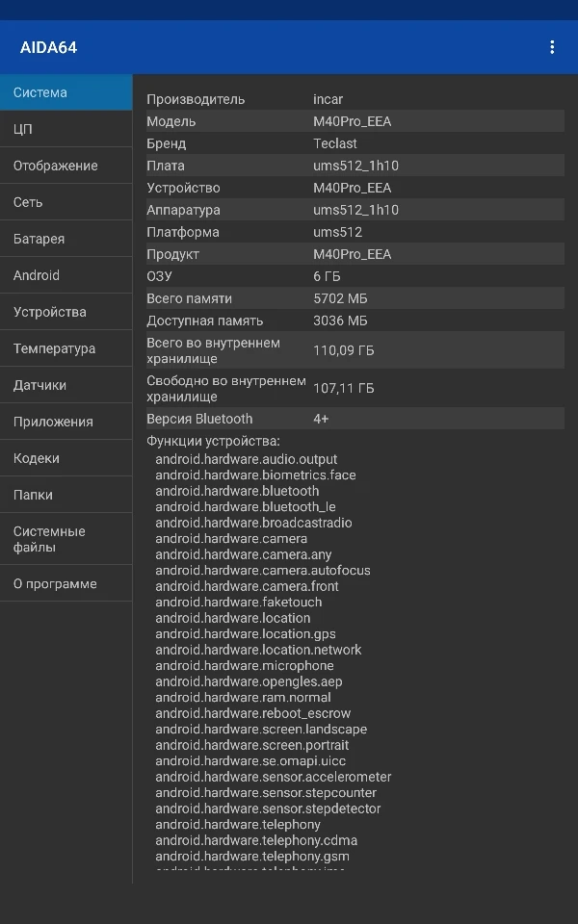Go to Батарея section

66,239
